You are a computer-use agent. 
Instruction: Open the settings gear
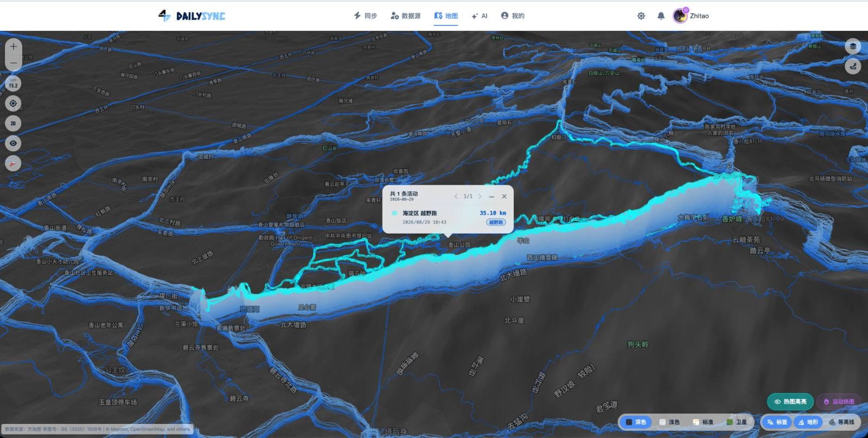(x=641, y=16)
